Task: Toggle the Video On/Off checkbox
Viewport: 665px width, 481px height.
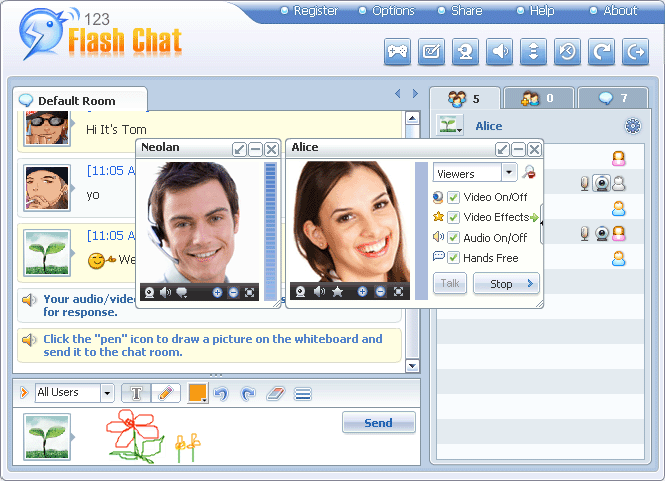Action: (453, 197)
